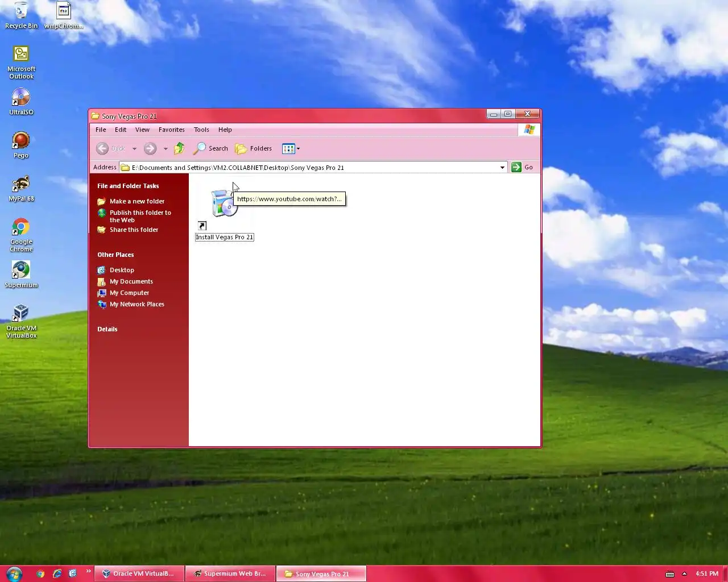Viewport: 728px width, 582px height.
Task: Open the Search pane in Explorer
Action: (211, 148)
